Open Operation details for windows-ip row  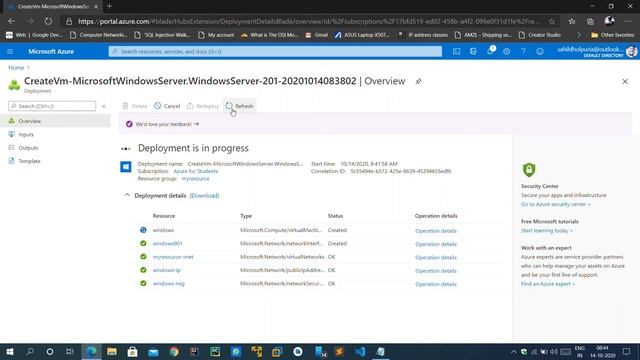436,271
